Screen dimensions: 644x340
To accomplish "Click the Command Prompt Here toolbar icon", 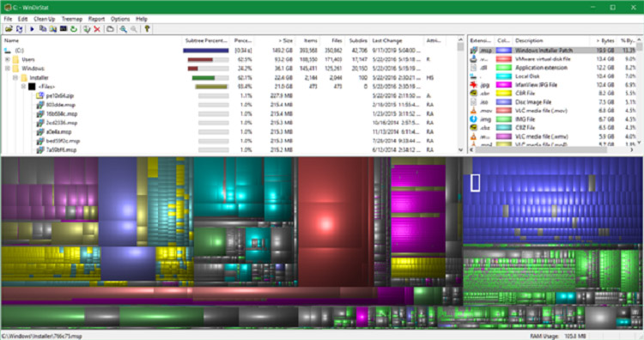I will click(64, 28).
